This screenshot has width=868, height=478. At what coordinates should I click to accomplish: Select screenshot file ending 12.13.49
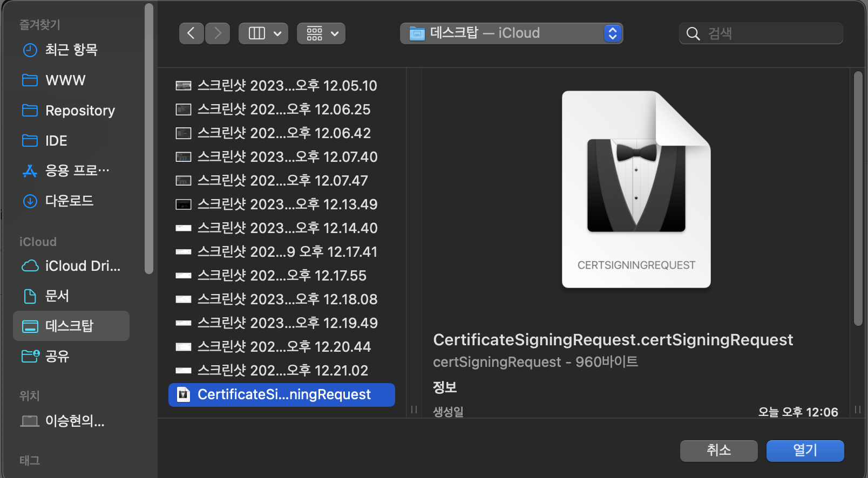point(282,204)
